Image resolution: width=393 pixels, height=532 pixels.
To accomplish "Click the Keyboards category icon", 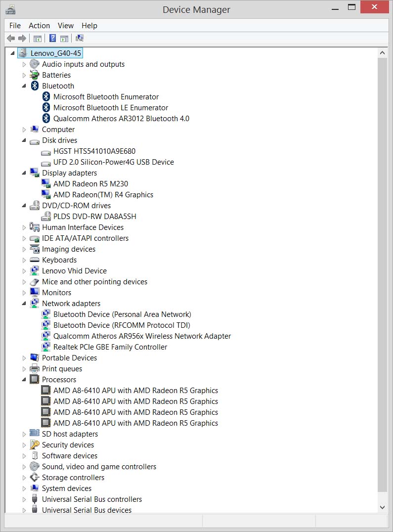I will [x=34, y=260].
